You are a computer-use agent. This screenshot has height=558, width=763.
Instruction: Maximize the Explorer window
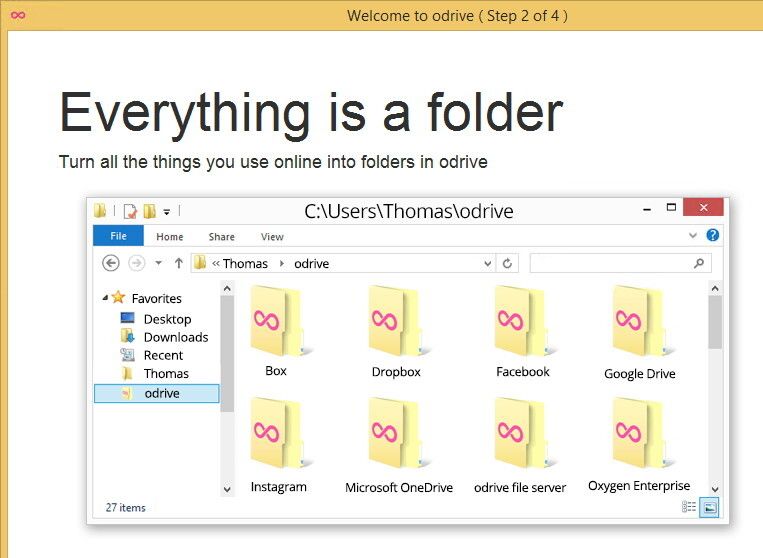(671, 207)
